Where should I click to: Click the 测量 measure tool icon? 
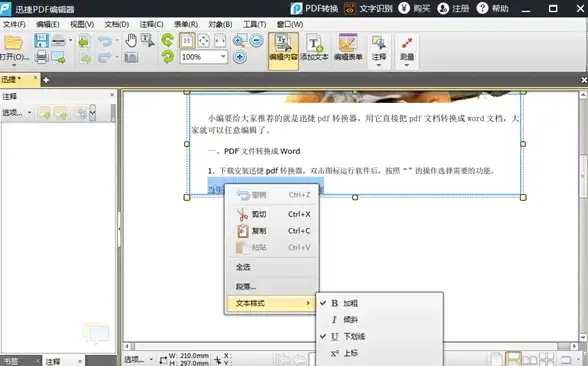[x=407, y=44]
